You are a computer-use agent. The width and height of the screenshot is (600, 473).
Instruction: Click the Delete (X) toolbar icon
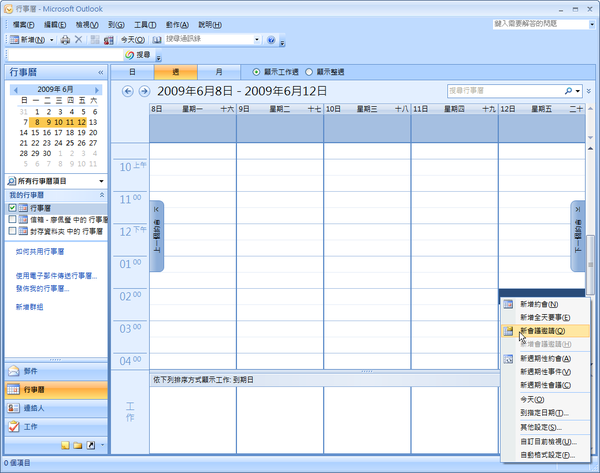click(79, 40)
